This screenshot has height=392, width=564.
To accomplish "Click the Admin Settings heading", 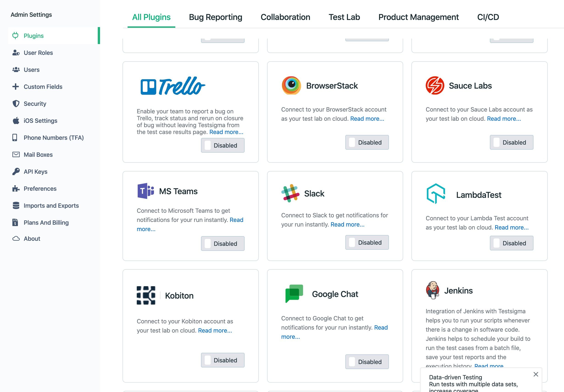I will click(x=31, y=15).
